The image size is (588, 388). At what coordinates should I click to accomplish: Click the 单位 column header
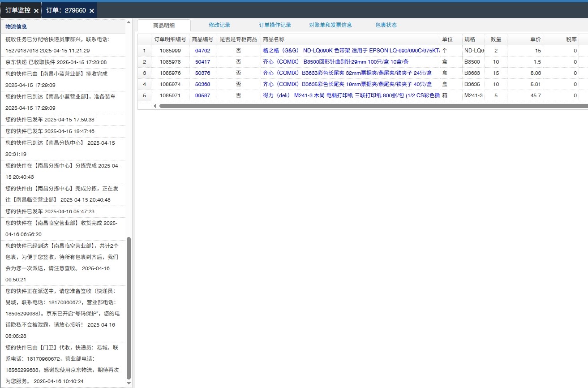451,39
